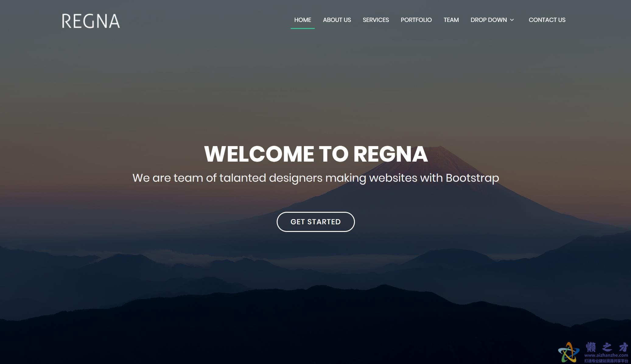This screenshot has height=364, width=631.
Task: Open the DROP DOWN menu label
Action: point(489,20)
